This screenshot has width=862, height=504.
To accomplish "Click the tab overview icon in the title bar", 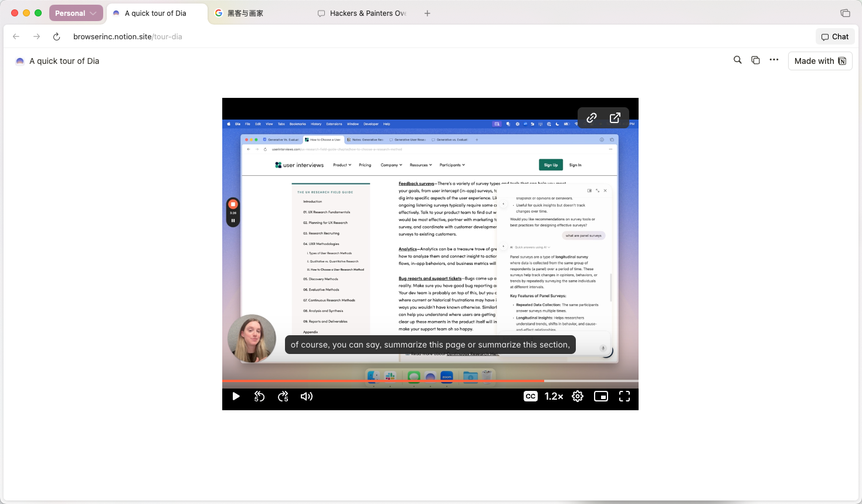I will click(x=845, y=13).
